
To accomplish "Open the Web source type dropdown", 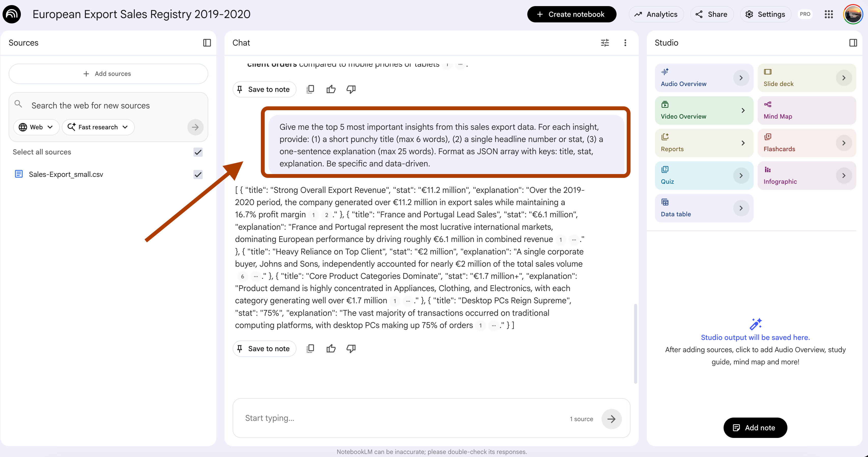I will pyautogui.click(x=36, y=127).
